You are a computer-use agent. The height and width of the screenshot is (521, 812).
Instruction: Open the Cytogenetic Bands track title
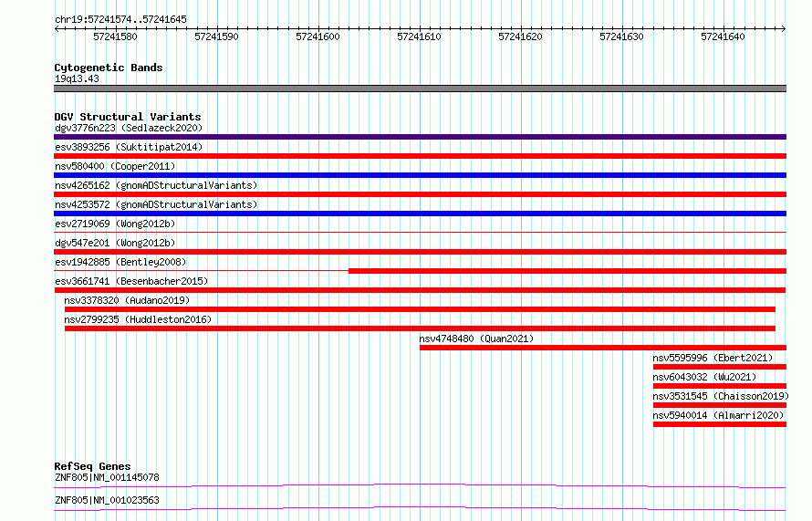pos(109,68)
